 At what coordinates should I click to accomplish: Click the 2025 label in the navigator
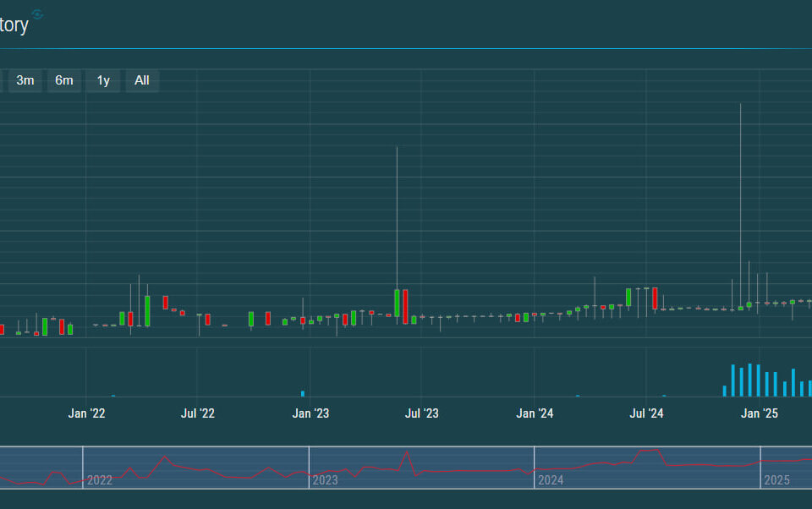pyautogui.click(x=776, y=480)
